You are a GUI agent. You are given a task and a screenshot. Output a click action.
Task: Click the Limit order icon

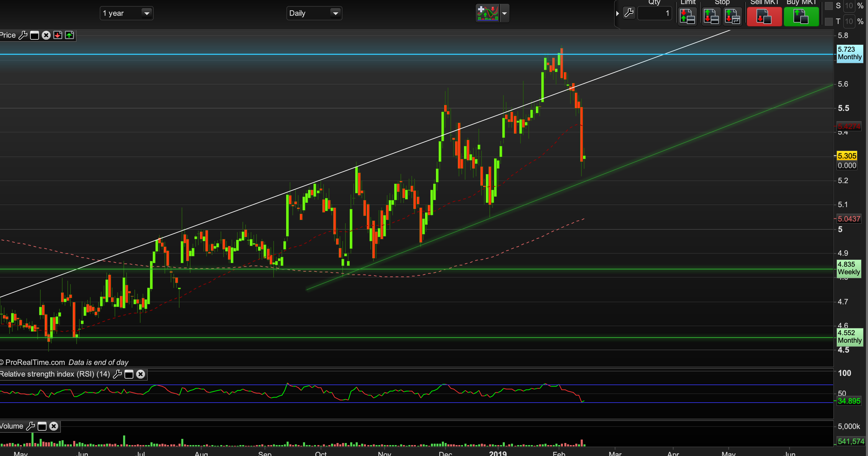(x=687, y=16)
